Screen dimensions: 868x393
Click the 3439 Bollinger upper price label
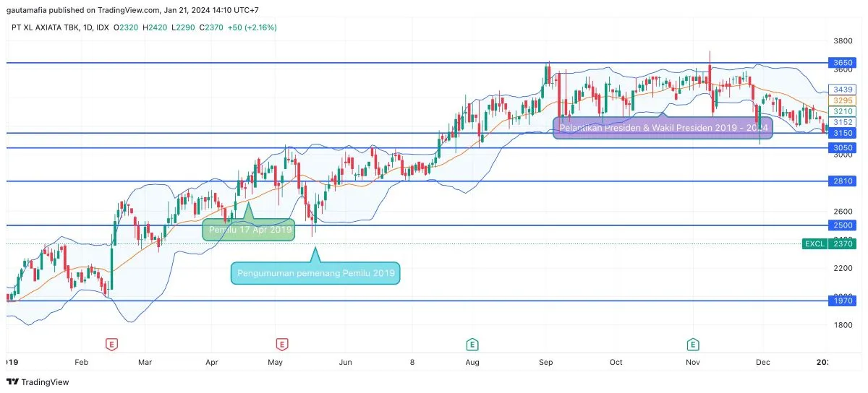point(843,89)
